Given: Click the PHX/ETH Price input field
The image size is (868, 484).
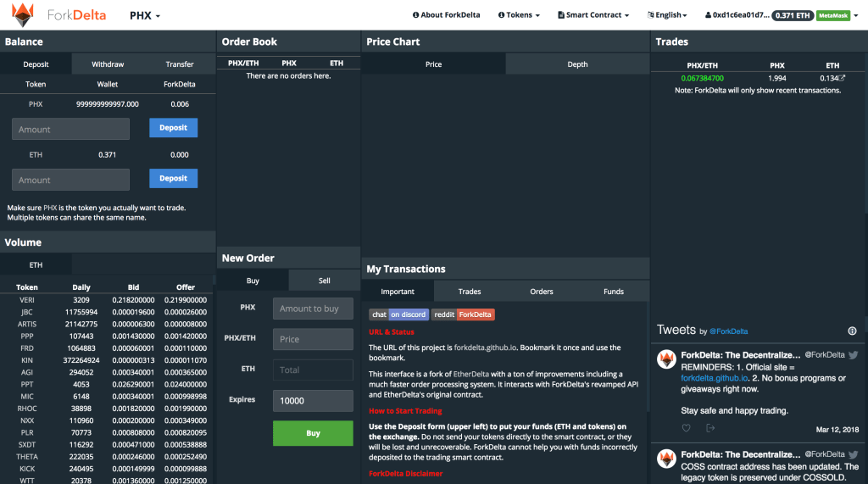Looking at the screenshot, I should [x=313, y=339].
